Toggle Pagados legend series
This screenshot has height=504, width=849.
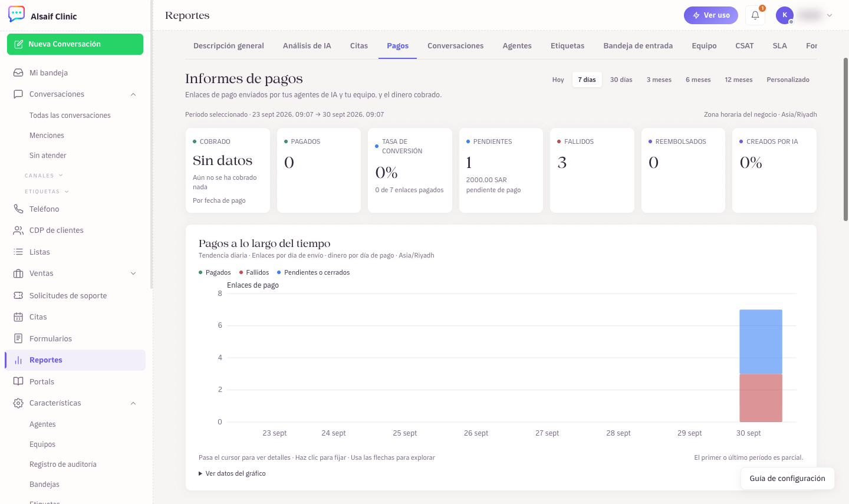point(215,272)
